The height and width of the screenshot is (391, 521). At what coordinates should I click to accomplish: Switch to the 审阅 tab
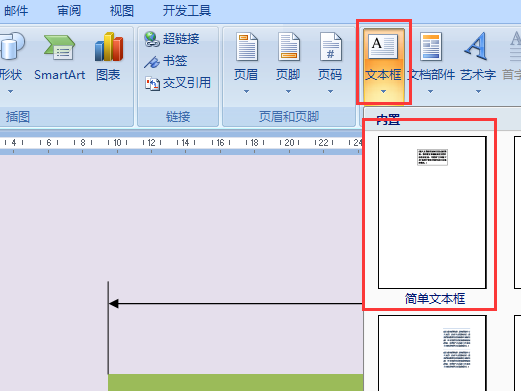point(69,11)
